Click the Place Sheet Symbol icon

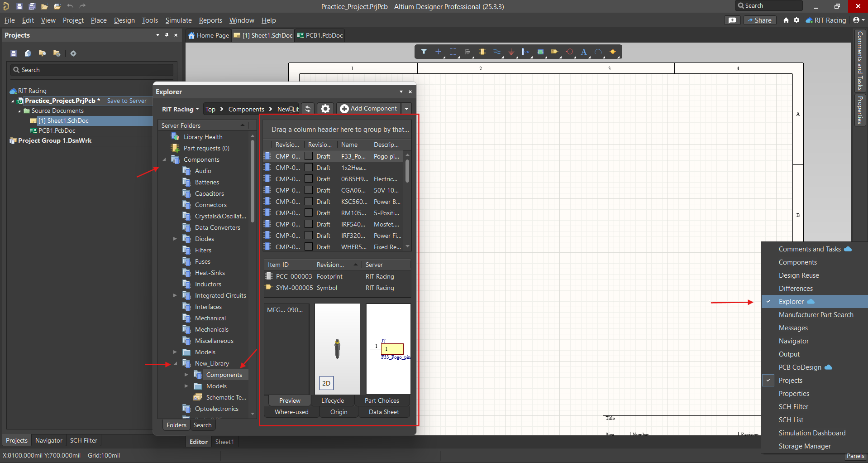[x=540, y=52]
